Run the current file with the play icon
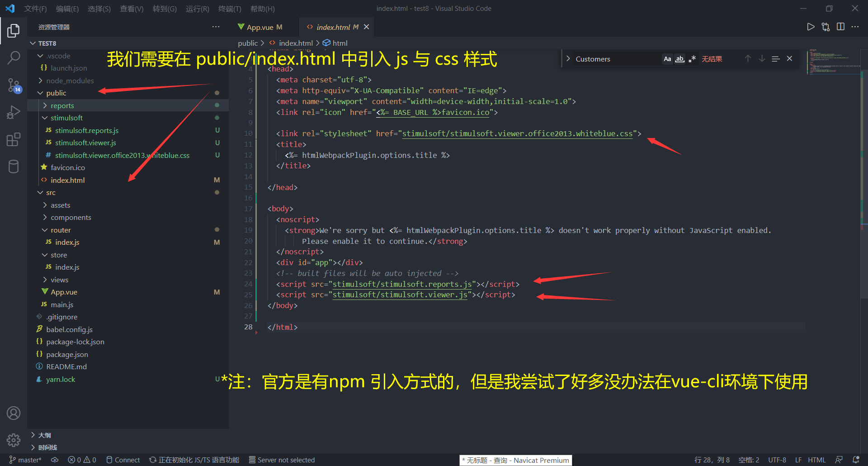Image resolution: width=868 pixels, height=466 pixels. pos(811,27)
